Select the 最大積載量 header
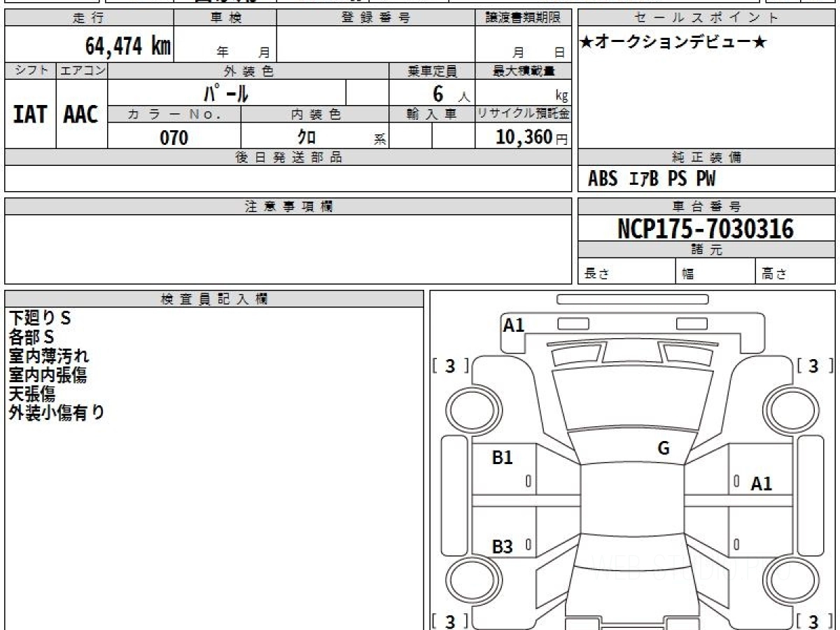840x630 pixels. 524,71
